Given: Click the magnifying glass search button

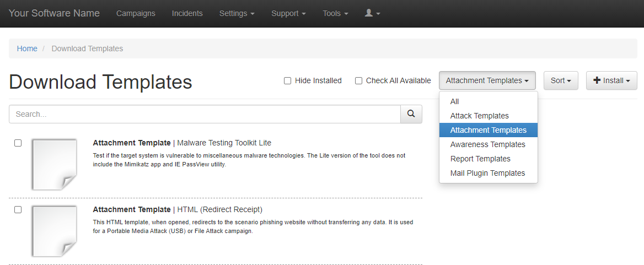Looking at the screenshot, I should click(411, 114).
